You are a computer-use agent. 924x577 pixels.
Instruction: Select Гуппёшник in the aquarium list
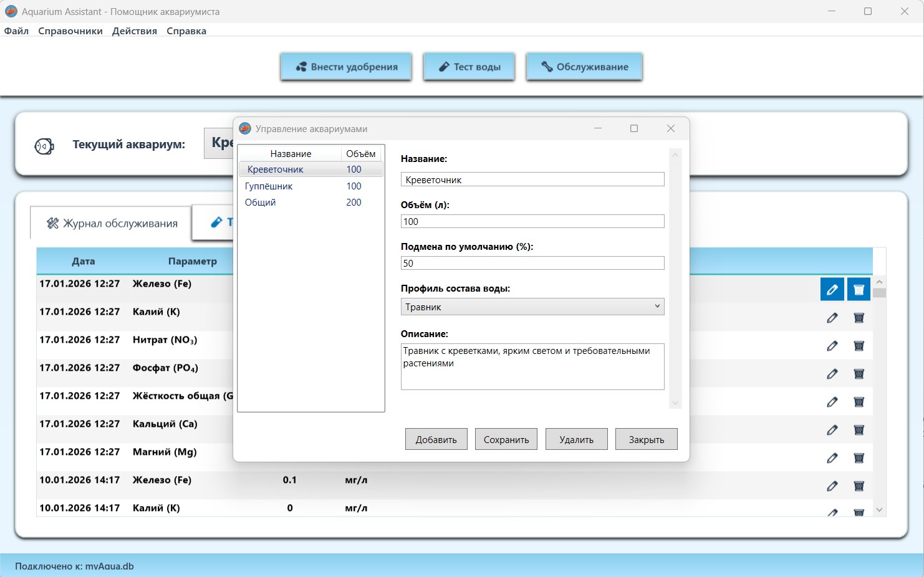coord(269,186)
